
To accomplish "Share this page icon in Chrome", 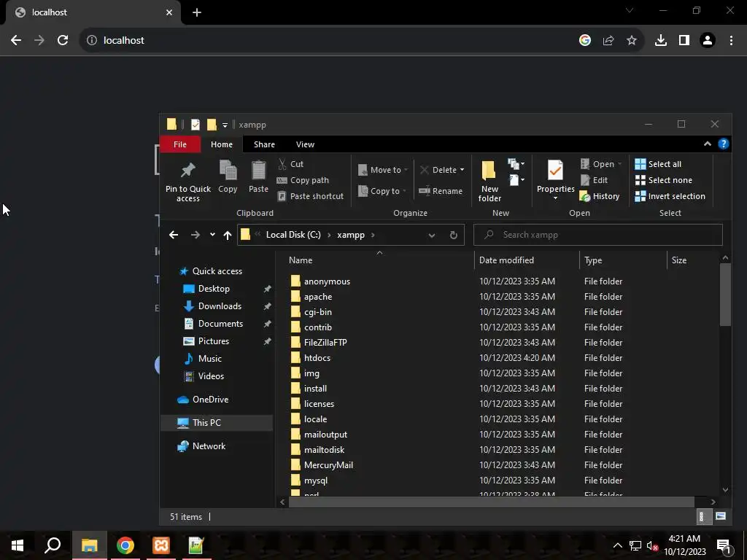I will tap(608, 41).
